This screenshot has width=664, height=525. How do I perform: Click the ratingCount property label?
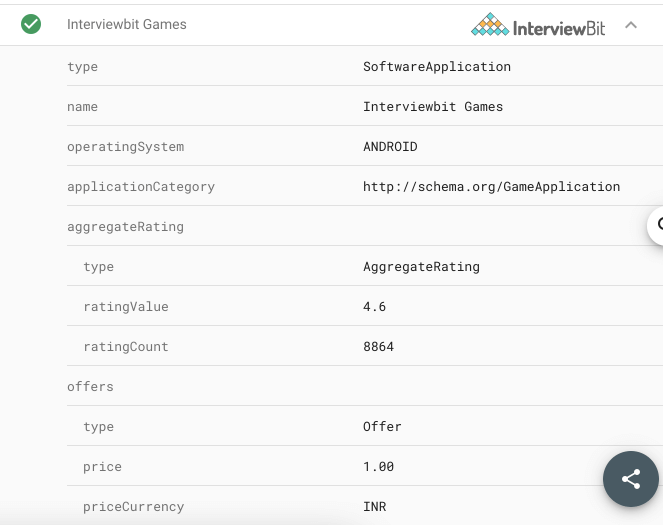(x=126, y=347)
